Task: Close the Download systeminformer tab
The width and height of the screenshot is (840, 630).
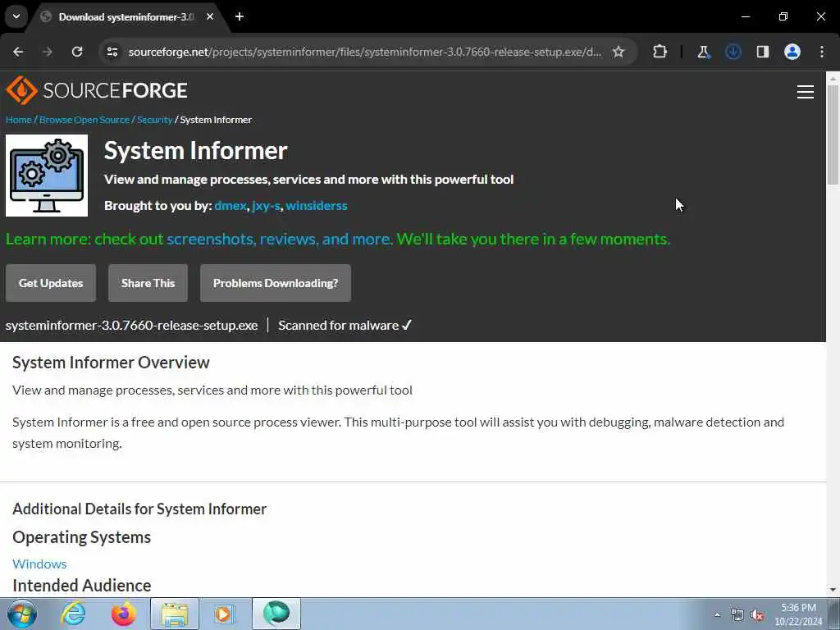Action: tap(210, 16)
